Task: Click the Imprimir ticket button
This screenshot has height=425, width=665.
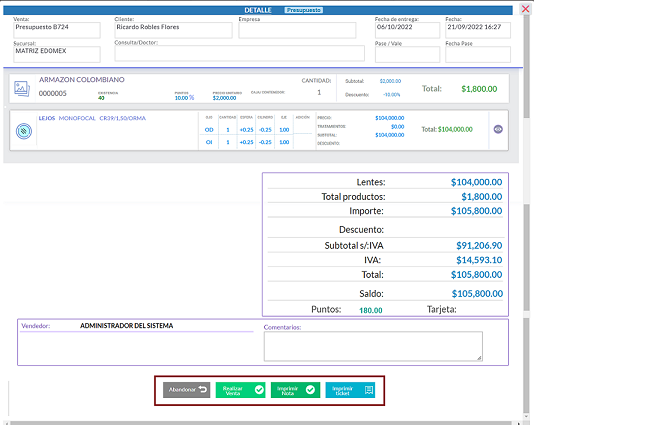Action: (350, 390)
